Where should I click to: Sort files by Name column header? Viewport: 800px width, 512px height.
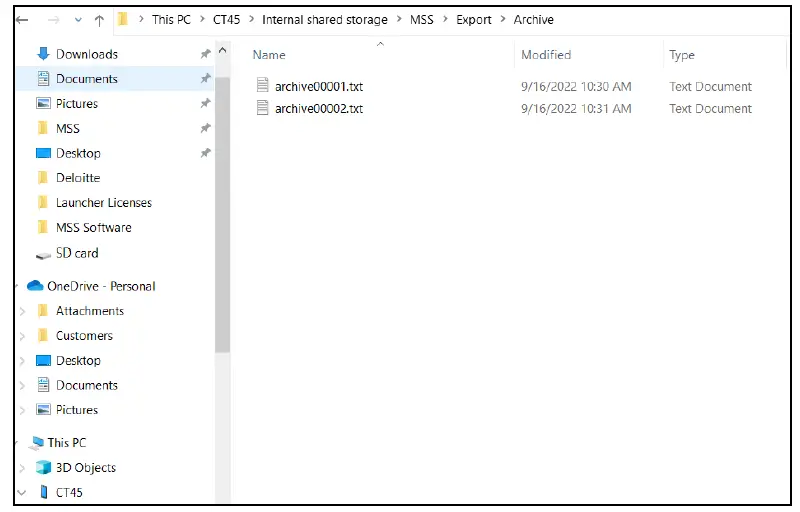click(x=270, y=55)
